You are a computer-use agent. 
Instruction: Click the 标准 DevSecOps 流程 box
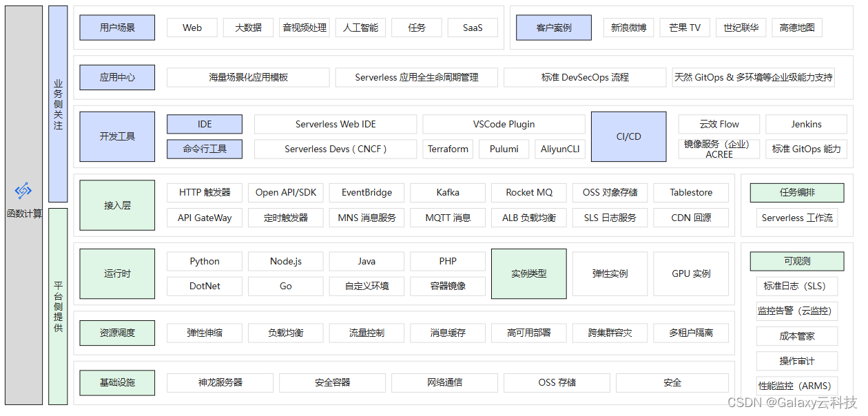(585, 77)
